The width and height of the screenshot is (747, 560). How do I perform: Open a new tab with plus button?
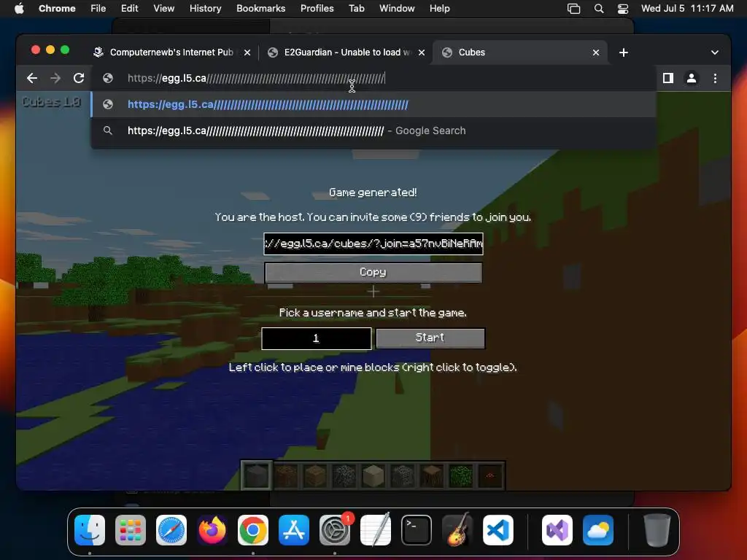(x=623, y=52)
